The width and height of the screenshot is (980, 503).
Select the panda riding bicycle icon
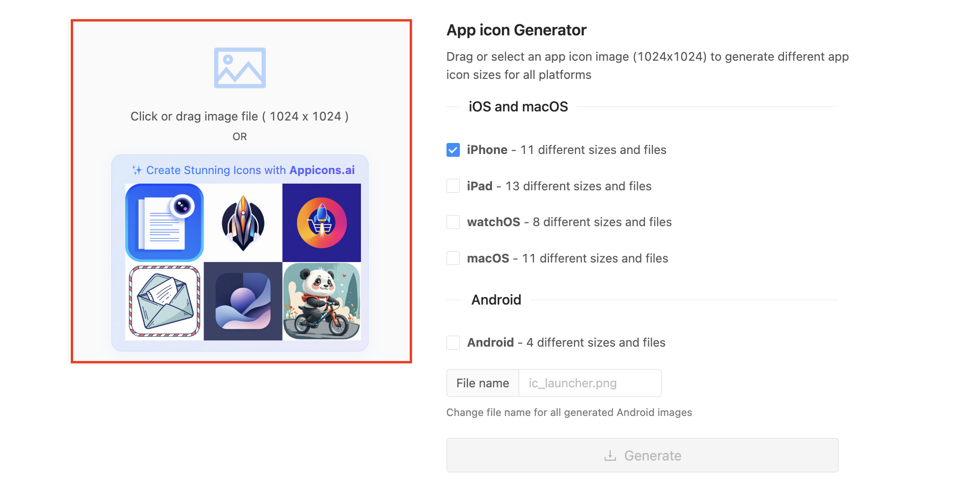pos(322,301)
